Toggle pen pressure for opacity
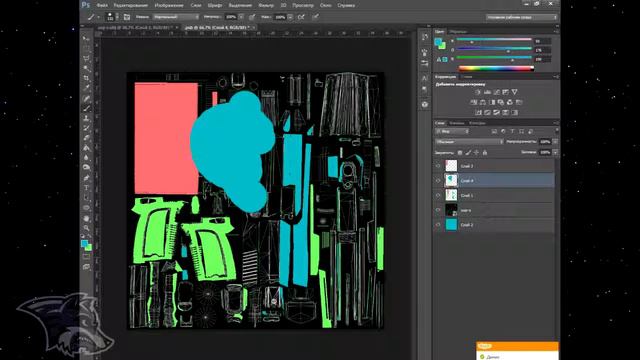This screenshot has height=360, width=640. pyautogui.click(x=252, y=17)
